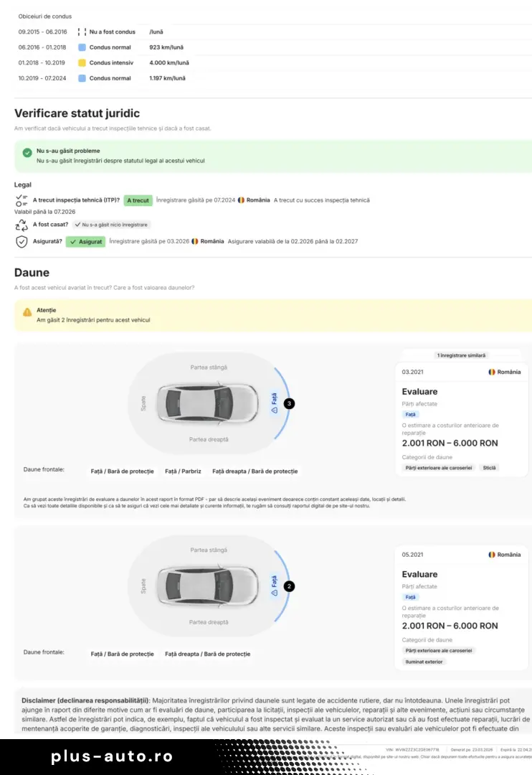Image resolution: width=532 pixels, height=775 pixels.
Task: Click the 'Nu s-a găsit nicio înregistrare' tag
Action: [x=111, y=225]
